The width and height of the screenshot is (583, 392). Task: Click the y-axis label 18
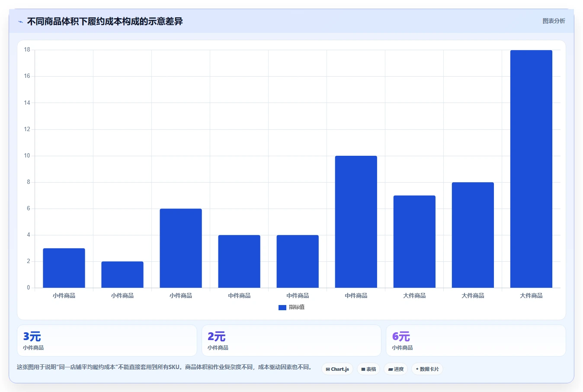coord(27,50)
